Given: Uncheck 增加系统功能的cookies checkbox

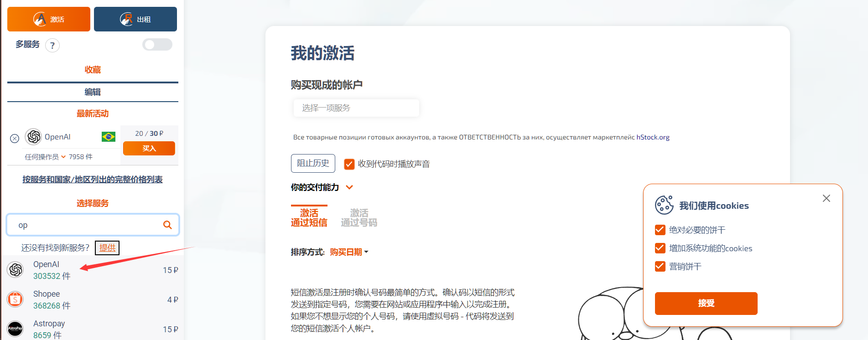Looking at the screenshot, I should (660, 248).
